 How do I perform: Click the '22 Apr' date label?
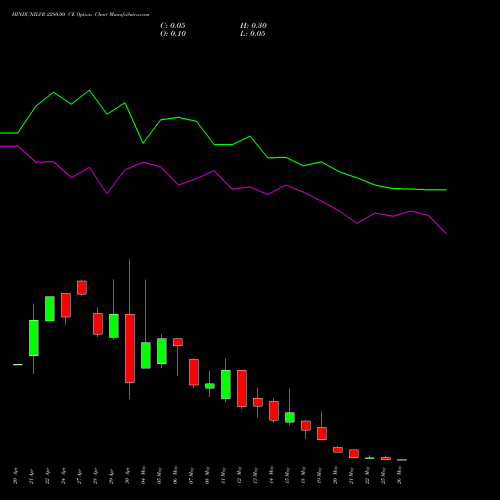pyautogui.click(x=47, y=476)
